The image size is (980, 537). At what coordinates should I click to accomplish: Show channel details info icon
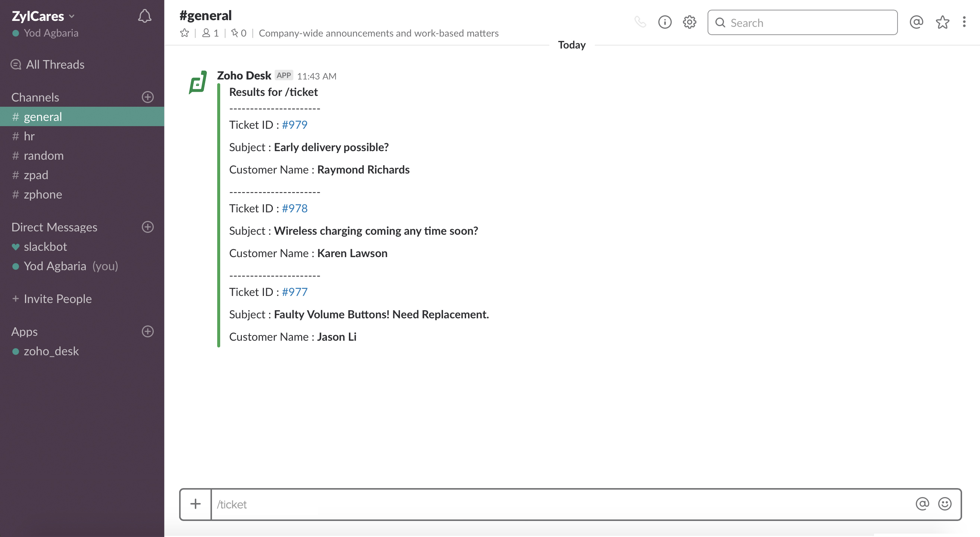click(665, 22)
